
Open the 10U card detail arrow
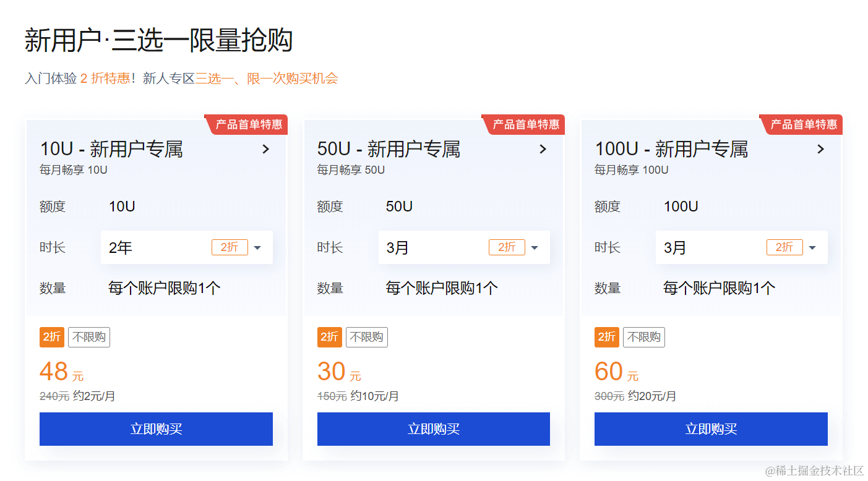coord(266,149)
